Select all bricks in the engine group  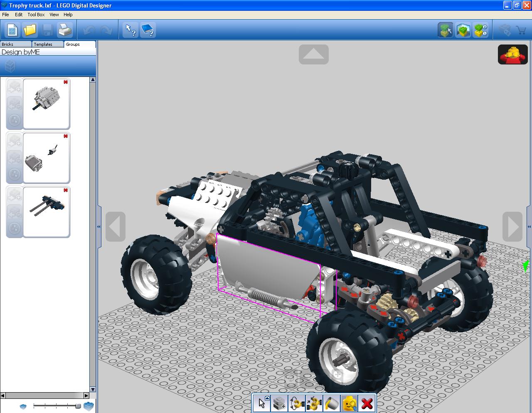point(15,120)
